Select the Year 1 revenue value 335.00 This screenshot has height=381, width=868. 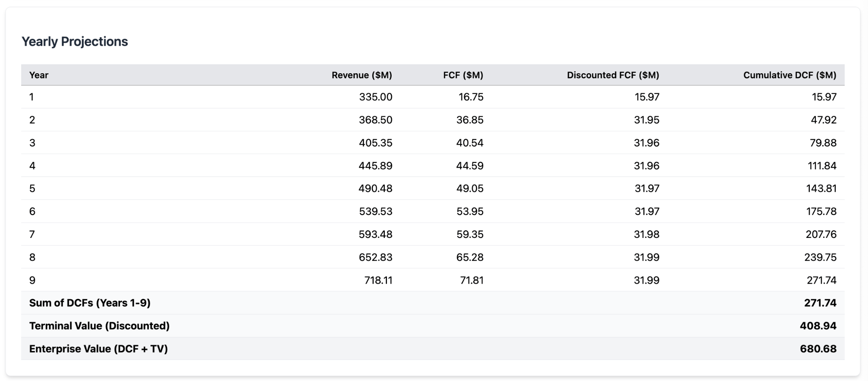pyautogui.click(x=376, y=97)
